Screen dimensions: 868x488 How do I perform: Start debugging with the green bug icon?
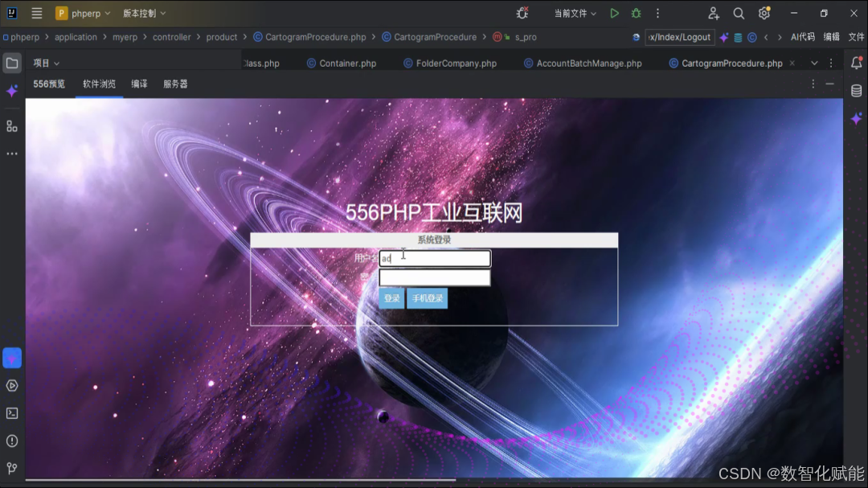[x=636, y=13]
